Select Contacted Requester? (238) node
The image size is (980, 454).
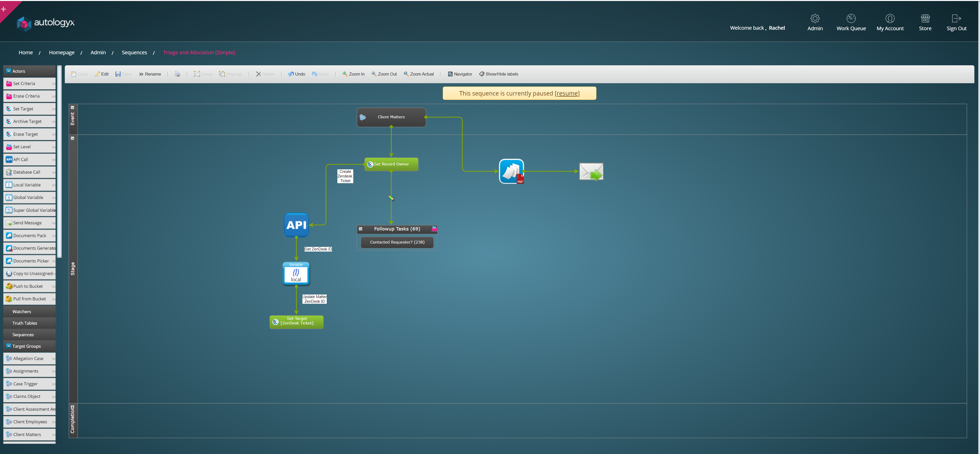coord(397,242)
